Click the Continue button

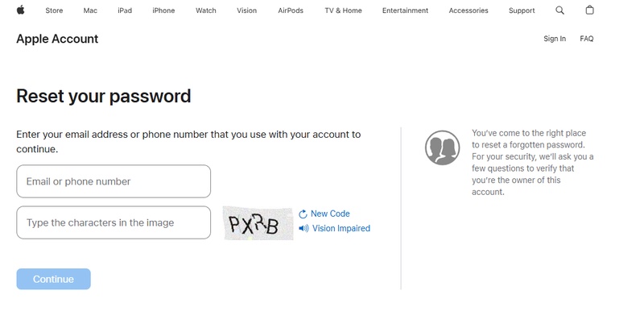click(53, 279)
